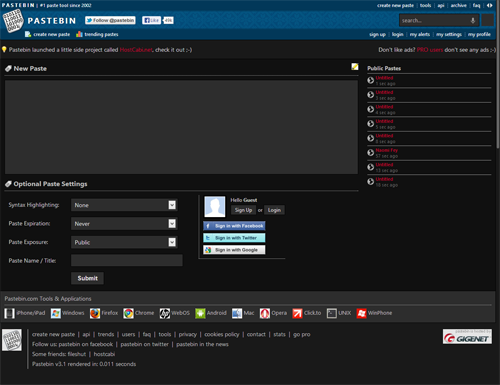This screenshot has height=385, width=500.
Task: Open the faq link in top menu
Action: tap(477, 5)
